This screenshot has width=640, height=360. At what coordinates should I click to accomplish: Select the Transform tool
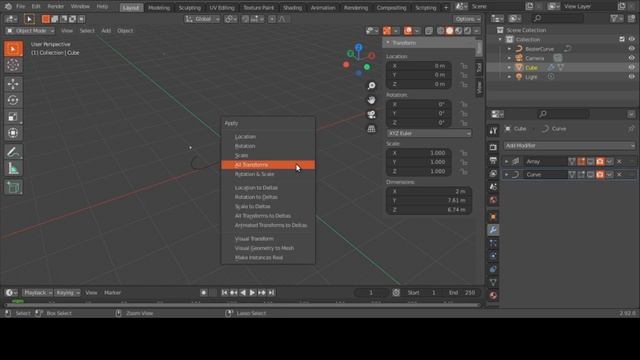pyautogui.click(x=13, y=133)
